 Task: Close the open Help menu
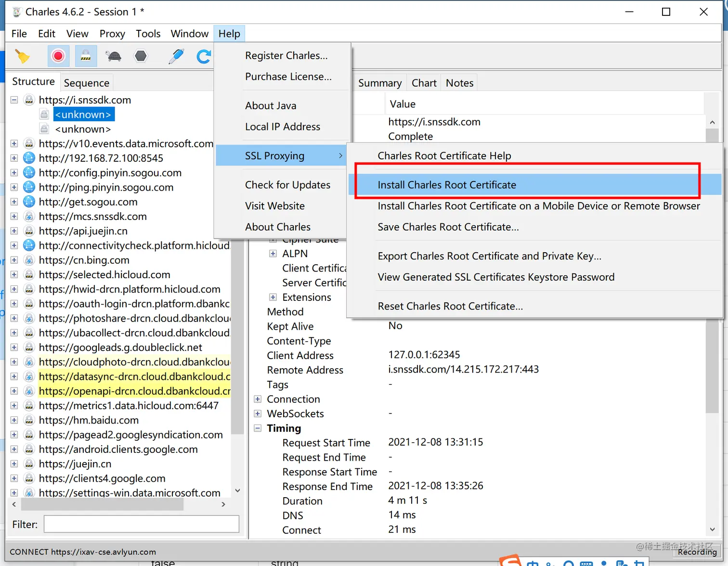[229, 34]
